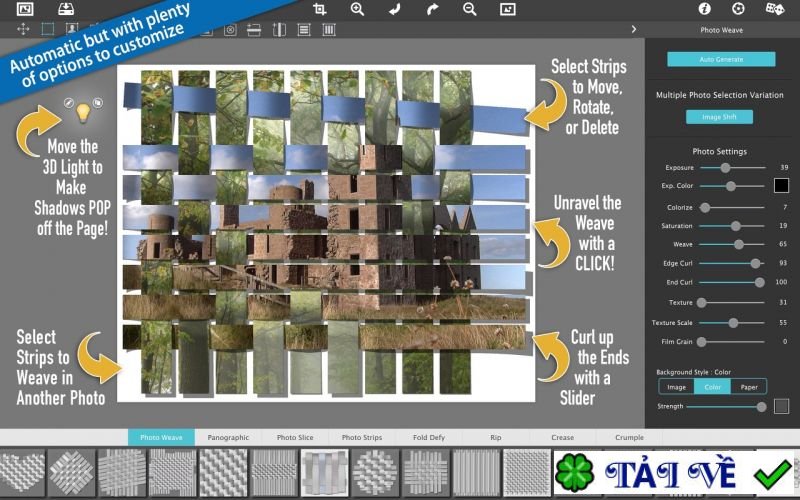Image resolution: width=800 pixels, height=500 pixels.
Task: Click the Film Grain slider handle
Action: click(x=702, y=342)
